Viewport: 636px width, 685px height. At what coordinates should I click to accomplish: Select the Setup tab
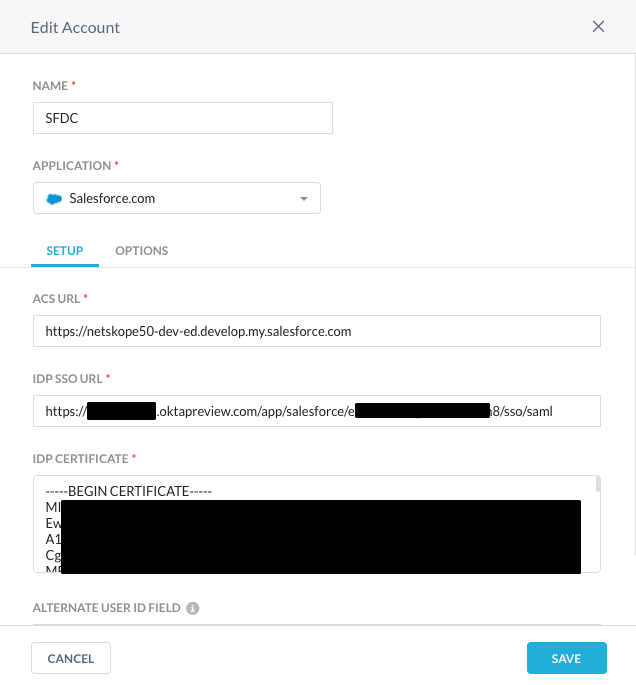(x=65, y=251)
